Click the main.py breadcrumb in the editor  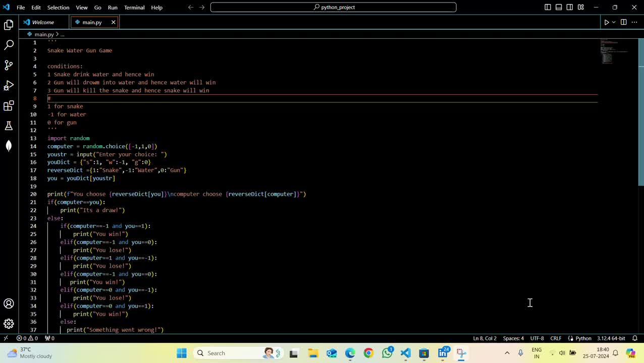click(44, 34)
